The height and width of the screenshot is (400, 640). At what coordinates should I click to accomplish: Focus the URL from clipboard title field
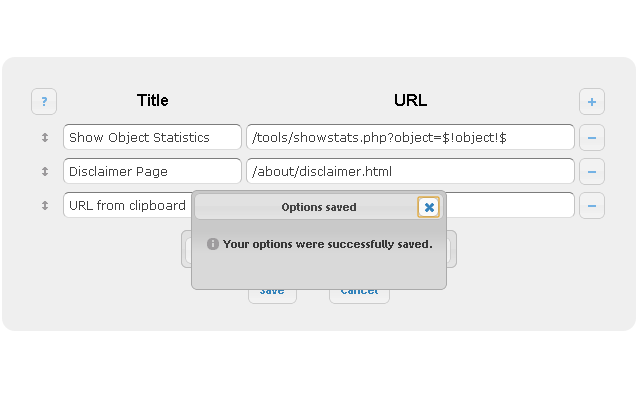point(126,206)
